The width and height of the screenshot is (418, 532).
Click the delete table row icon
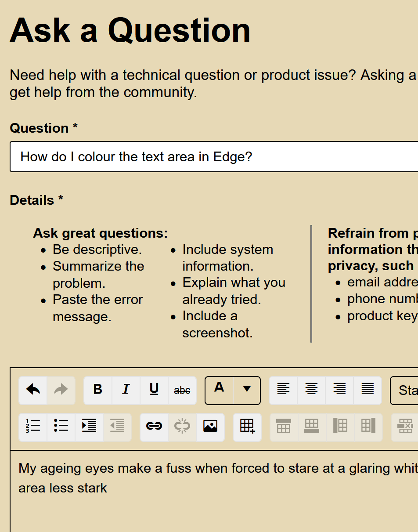[x=405, y=427]
